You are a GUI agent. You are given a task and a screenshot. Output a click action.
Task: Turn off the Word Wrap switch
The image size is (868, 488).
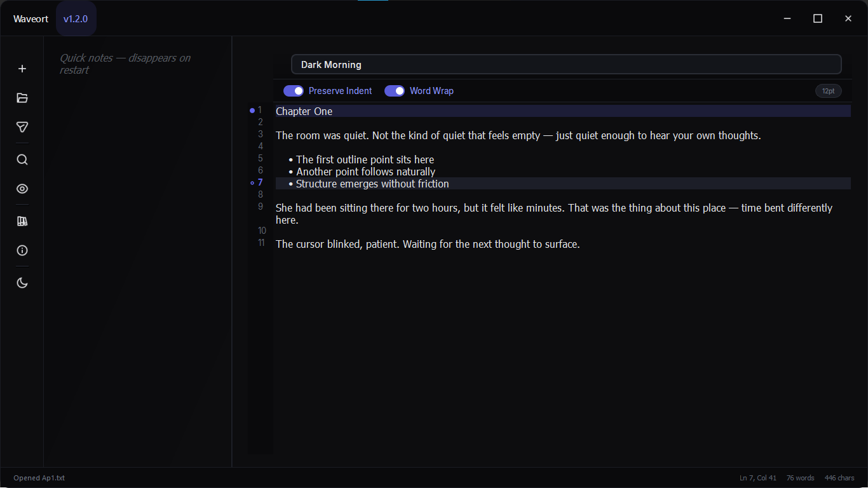[395, 91]
